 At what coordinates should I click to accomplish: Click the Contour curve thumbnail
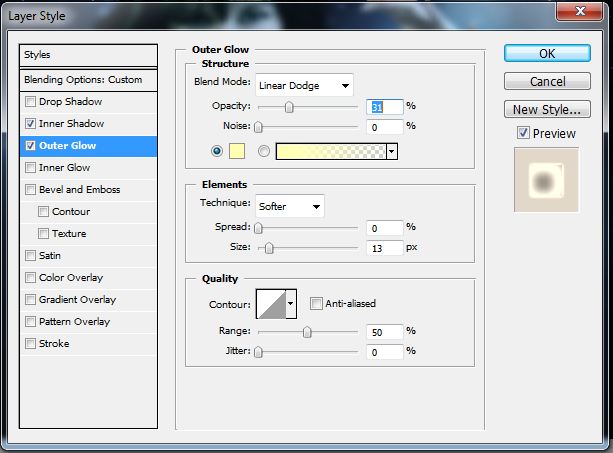pos(271,304)
